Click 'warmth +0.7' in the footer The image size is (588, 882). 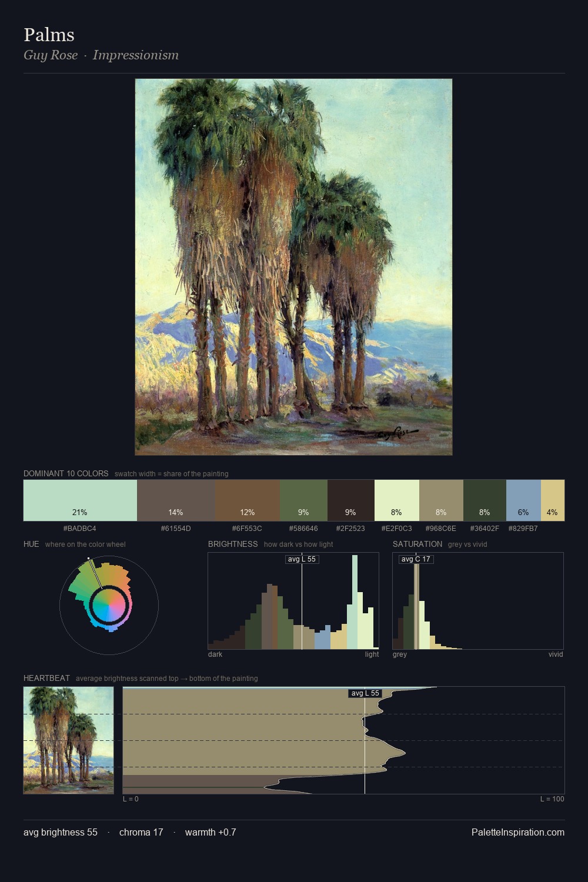click(x=211, y=832)
